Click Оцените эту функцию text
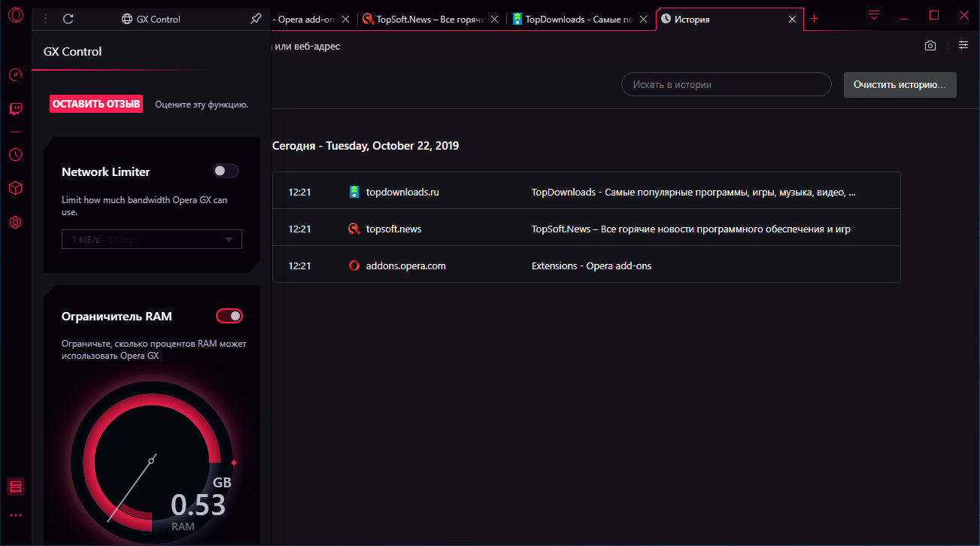This screenshot has height=546, width=980. click(x=202, y=105)
